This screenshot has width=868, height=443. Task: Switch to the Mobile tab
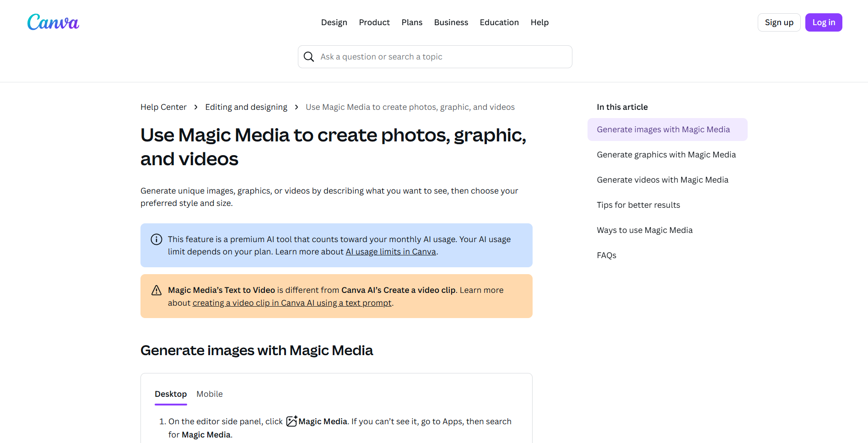click(x=210, y=394)
